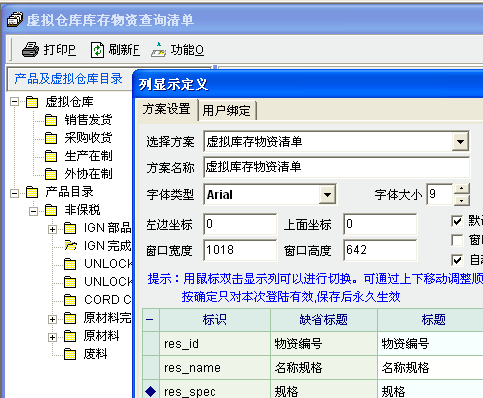Screen dimensions: 483x398
Task: Click the 产品目录 folder icon
Action: pos(32,192)
